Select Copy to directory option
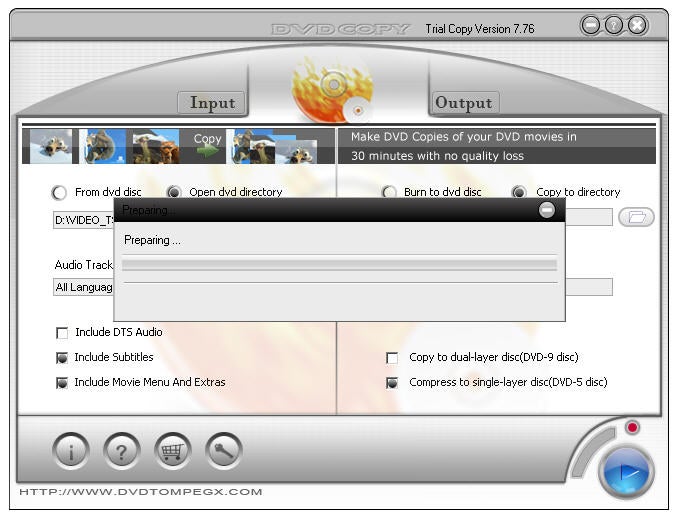678x519 pixels. point(519,192)
